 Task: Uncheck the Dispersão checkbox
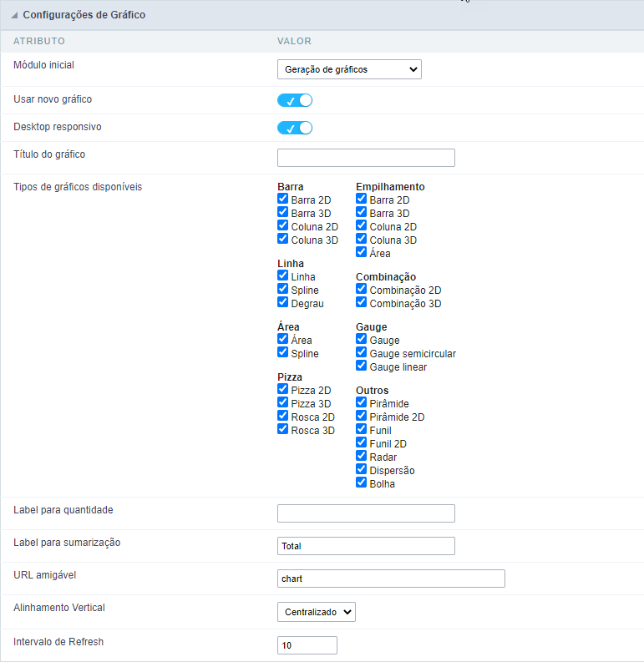click(362, 469)
